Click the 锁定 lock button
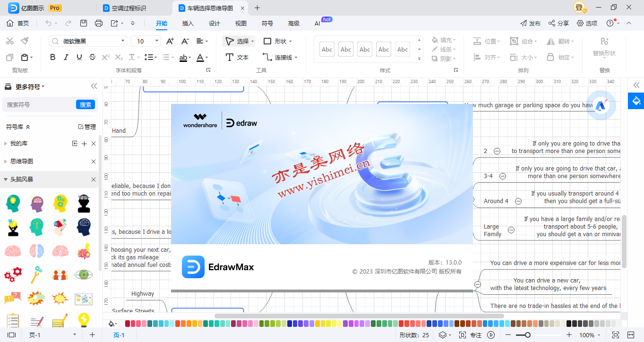Viewport: 644px width, 342px height. [x=560, y=57]
